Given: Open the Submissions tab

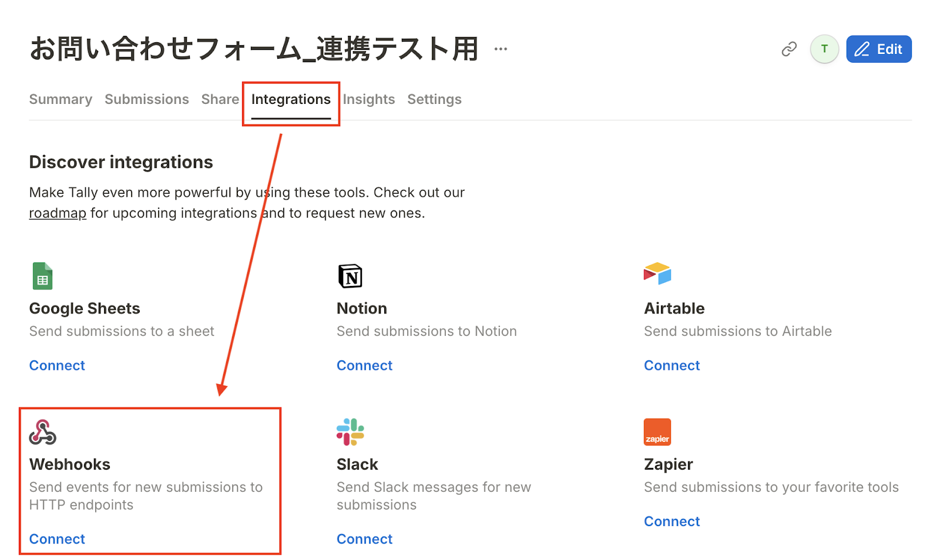Looking at the screenshot, I should point(147,99).
